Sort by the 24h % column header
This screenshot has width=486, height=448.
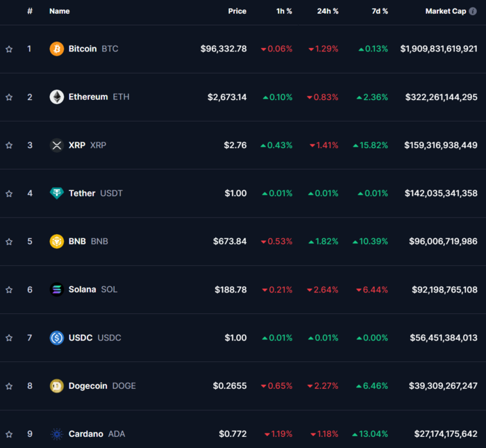tap(328, 11)
